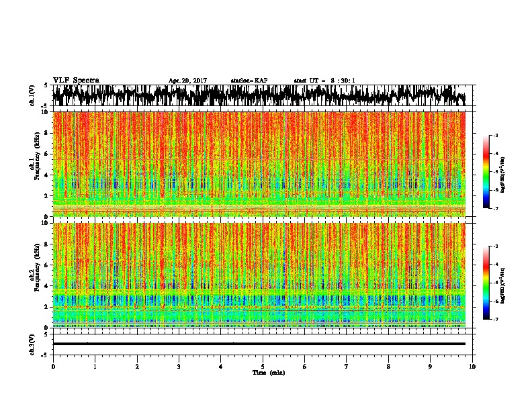Click the ch.1 frequency tick label "8"
Screen dimensions: 532x411
click(x=47, y=133)
